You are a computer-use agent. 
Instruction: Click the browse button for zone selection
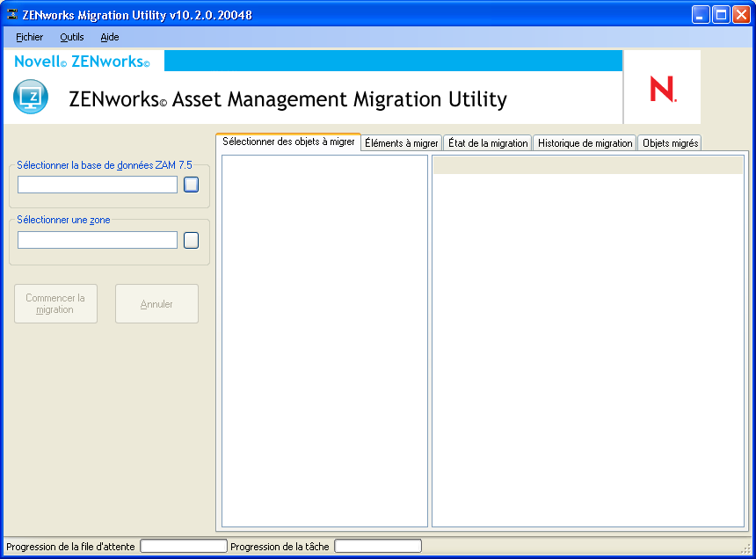tap(191, 240)
